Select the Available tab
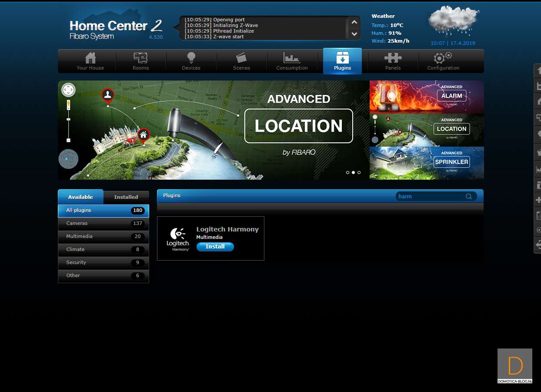541x392 pixels. point(80,197)
